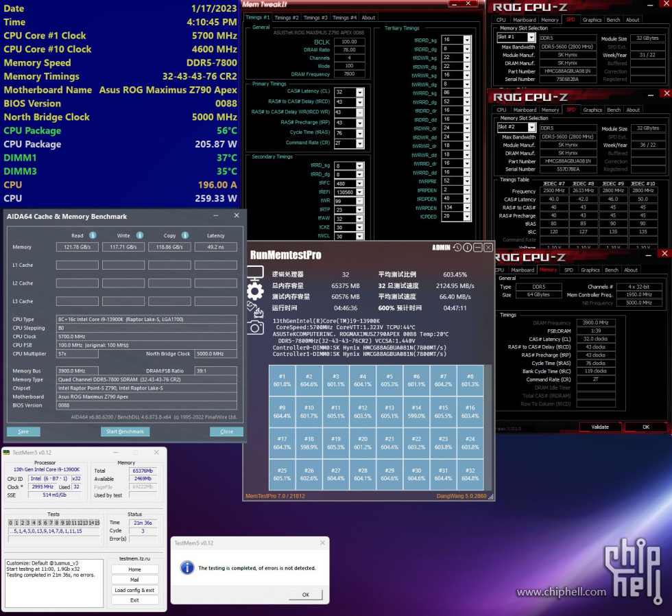Open the monitor icon in RunMemtestPro sidebar
The width and height of the screenshot is (672, 616).
255,273
